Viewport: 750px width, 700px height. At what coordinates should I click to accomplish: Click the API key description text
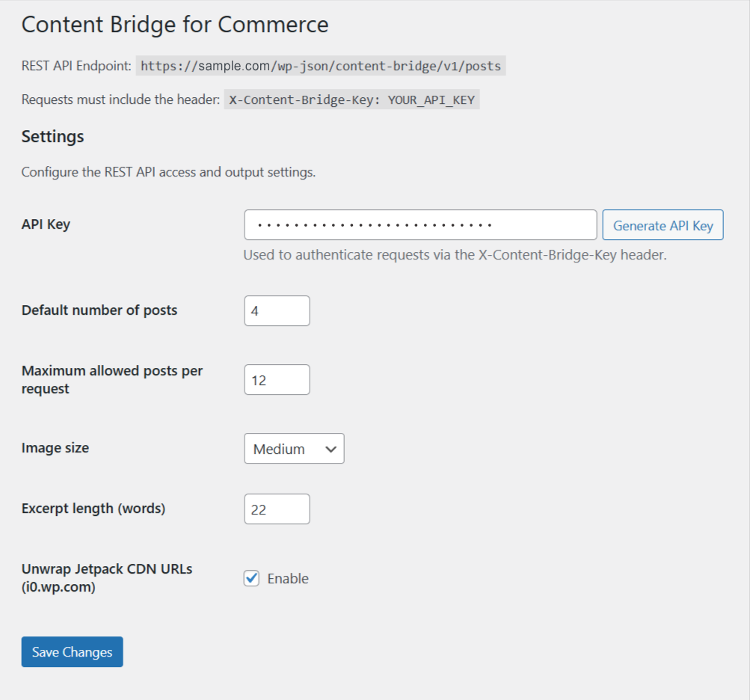click(455, 255)
